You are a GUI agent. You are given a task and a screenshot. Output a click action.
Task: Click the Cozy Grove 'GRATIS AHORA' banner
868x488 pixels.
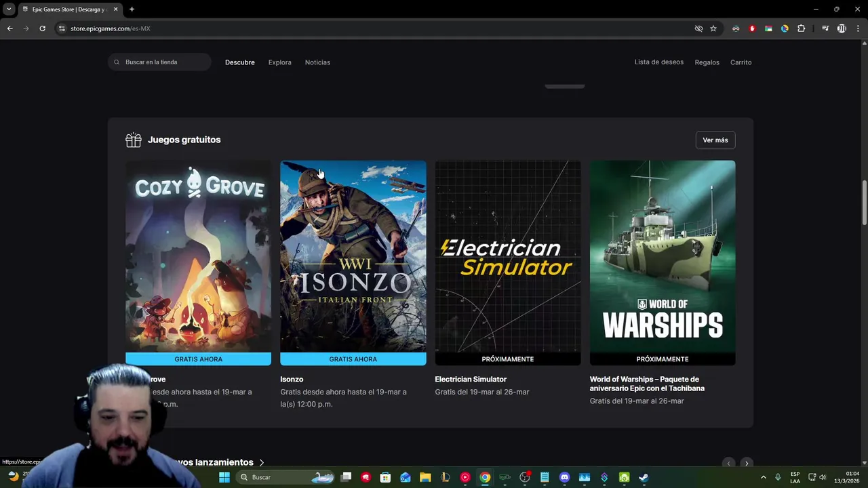(198, 359)
